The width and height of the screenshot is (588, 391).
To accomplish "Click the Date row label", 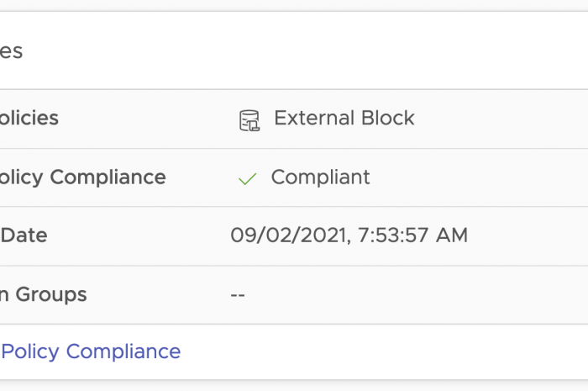I will click(x=24, y=235).
